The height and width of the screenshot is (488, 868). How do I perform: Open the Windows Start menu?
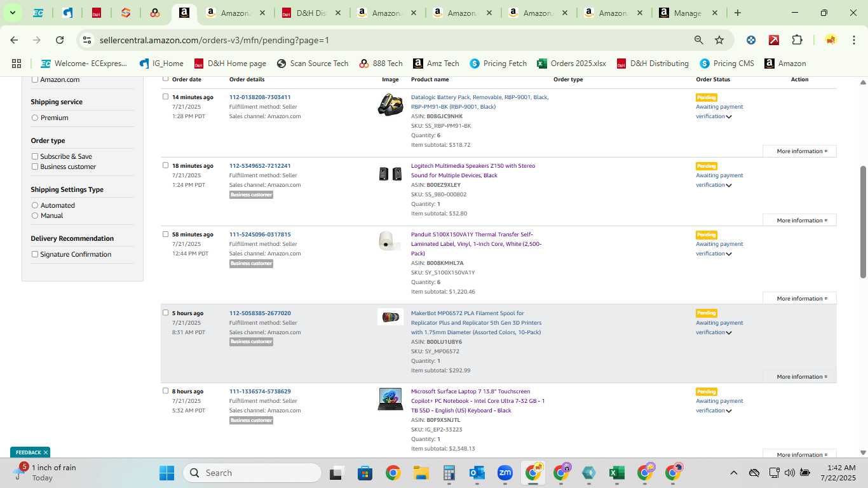(166, 473)
